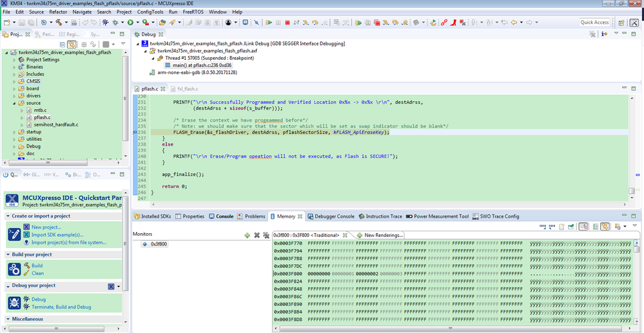This screenshot has width=644, height=333.
Task: Select semihost_hardfault.c in project tree
Action: point(56,124)
